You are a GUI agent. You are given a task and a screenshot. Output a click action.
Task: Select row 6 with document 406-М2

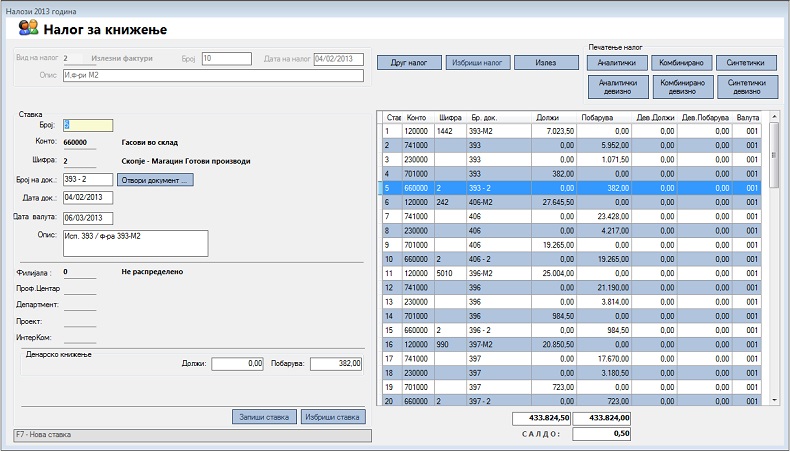[571, 202]
